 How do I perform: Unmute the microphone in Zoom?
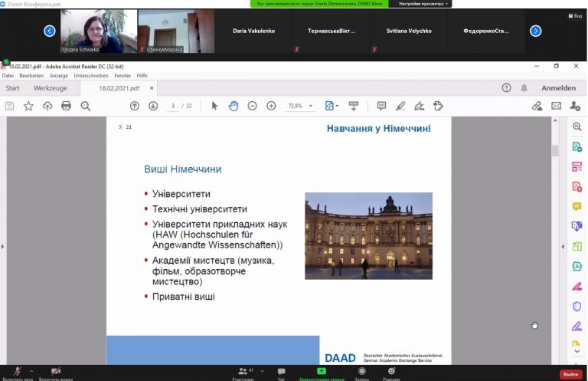pos(17,372)
